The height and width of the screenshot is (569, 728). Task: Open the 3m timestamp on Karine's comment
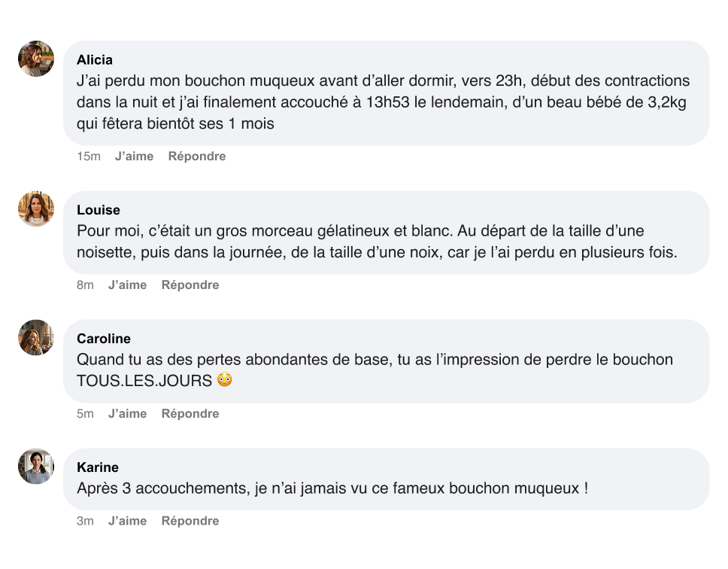click(x=85, y=520)
